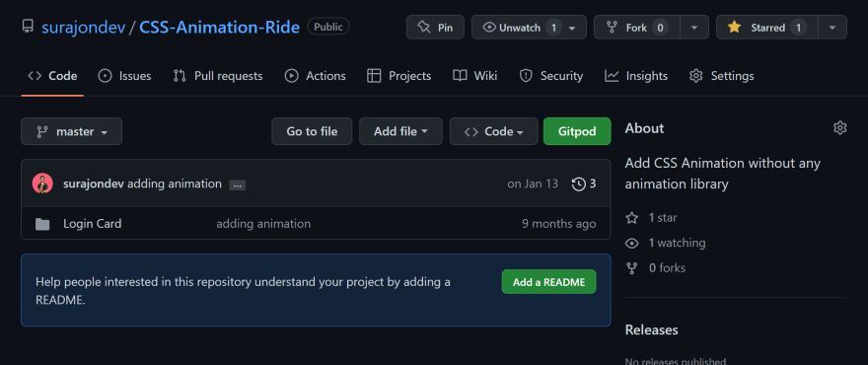Open the Releases heading link
This screenshot has width=868, height=365.
coord(652,329)
